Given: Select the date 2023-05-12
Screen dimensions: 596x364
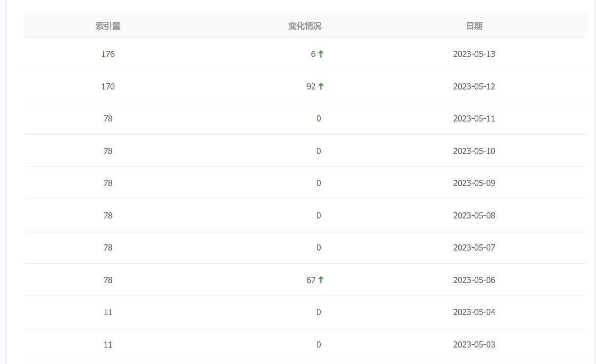Looking at the screenshot, I should click(x=474, y=86).
